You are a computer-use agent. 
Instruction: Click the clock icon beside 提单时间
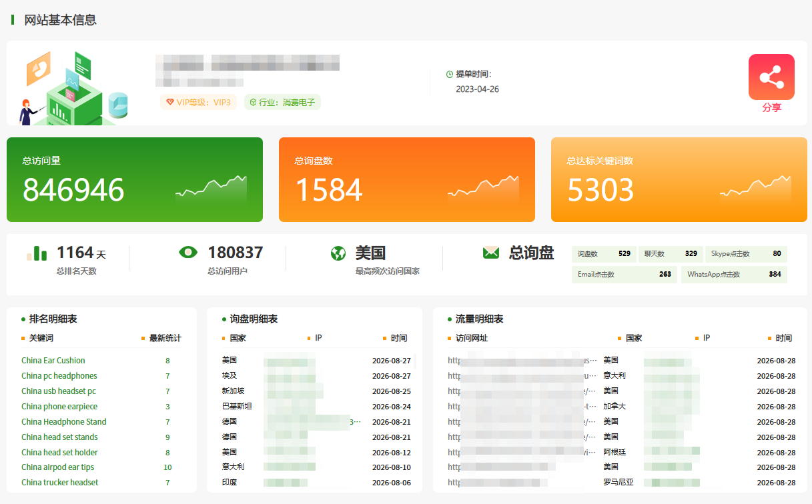pos(450,75)
